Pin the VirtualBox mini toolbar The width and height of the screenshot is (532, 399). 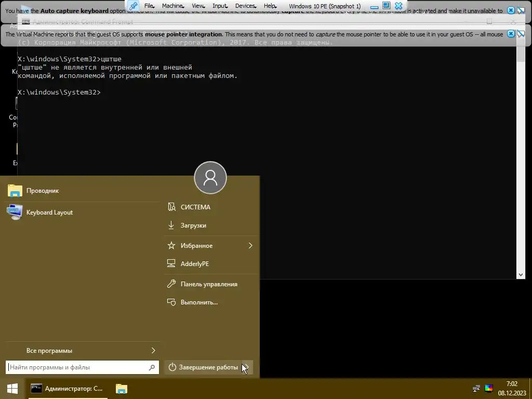[134, 6]
